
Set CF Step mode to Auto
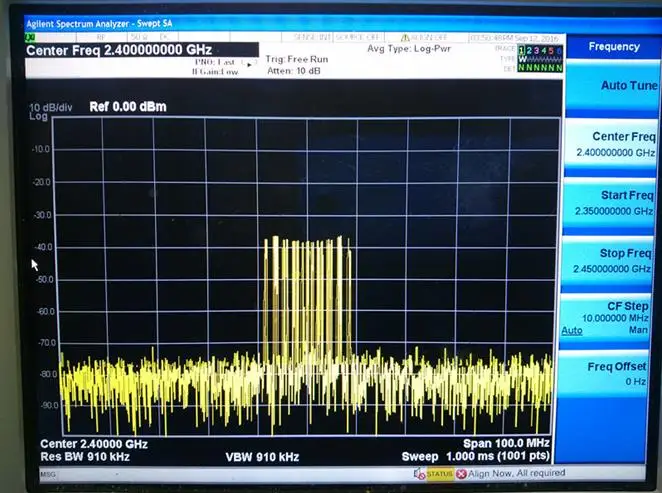click(x=572, y=330)
